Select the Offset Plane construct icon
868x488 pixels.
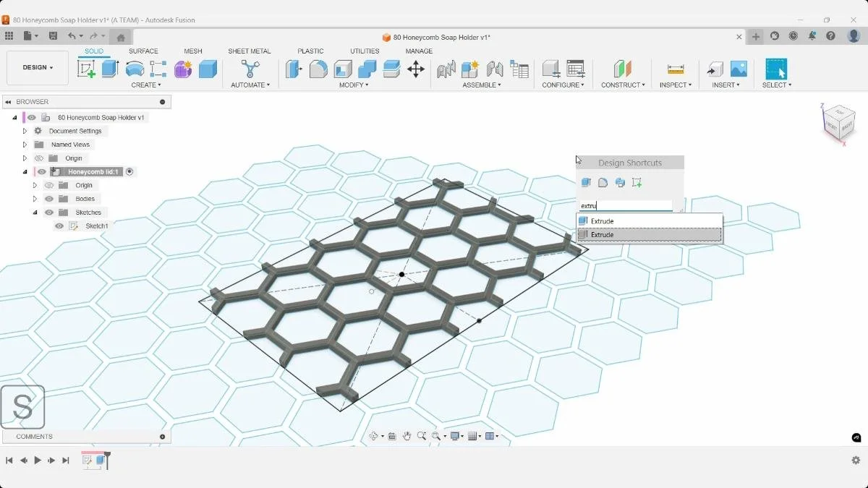click(x=622, y=69)
